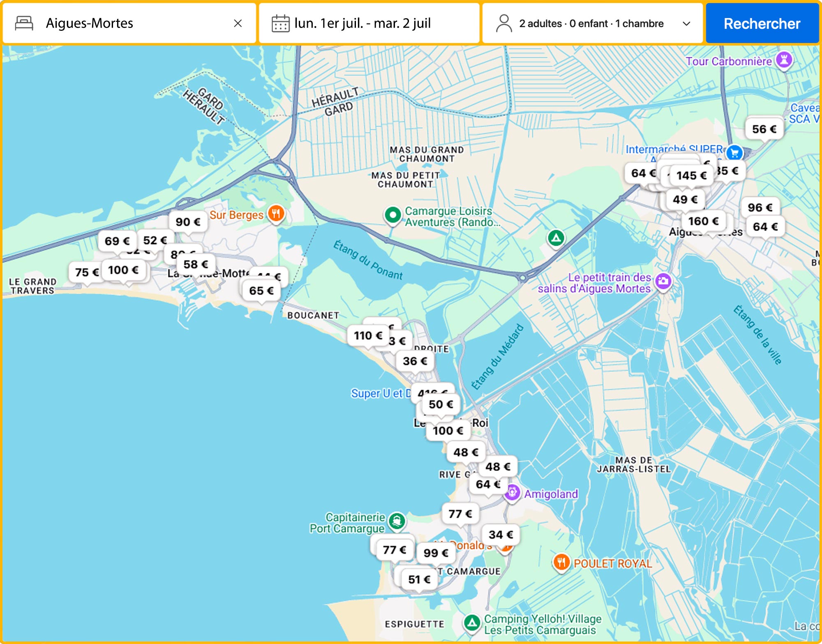Clear the Aigues-Mortes destination with X
The image size is (822, 644).
pyautogui.click(x=238, y=23)
